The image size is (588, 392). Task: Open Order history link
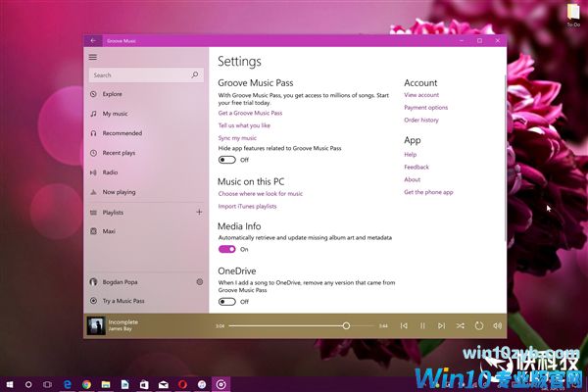click(x=421, y=120)
